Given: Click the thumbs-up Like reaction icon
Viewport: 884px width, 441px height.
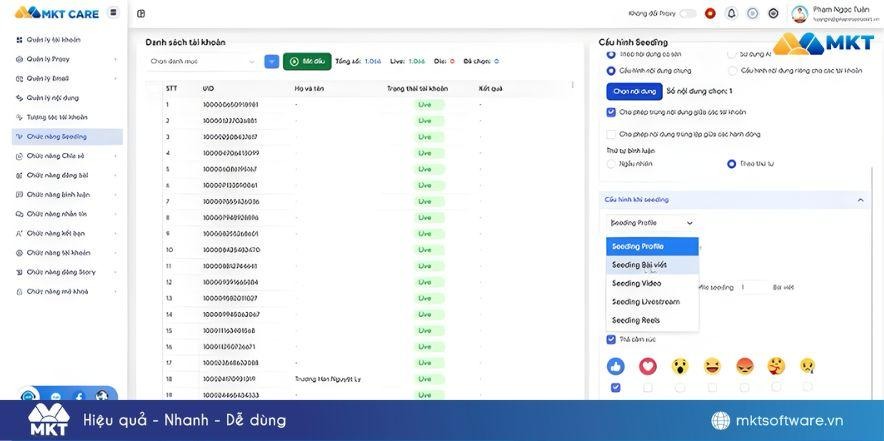Looking at the screenshot, I should click(x=615, y=366).
